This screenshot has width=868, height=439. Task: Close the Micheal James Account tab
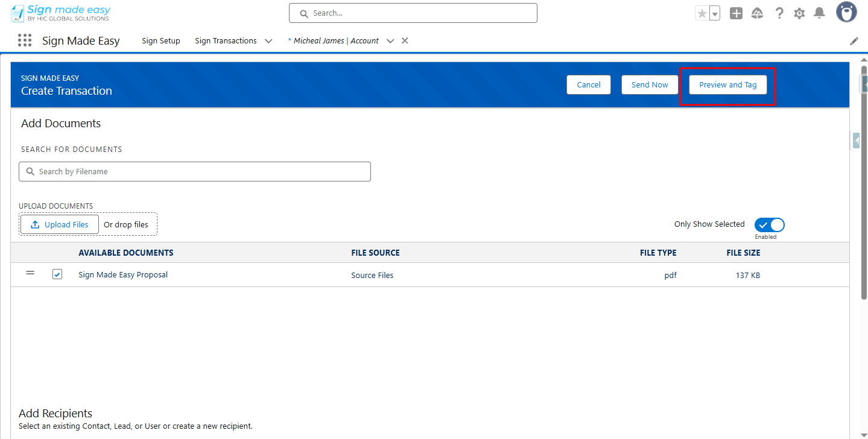405,40
